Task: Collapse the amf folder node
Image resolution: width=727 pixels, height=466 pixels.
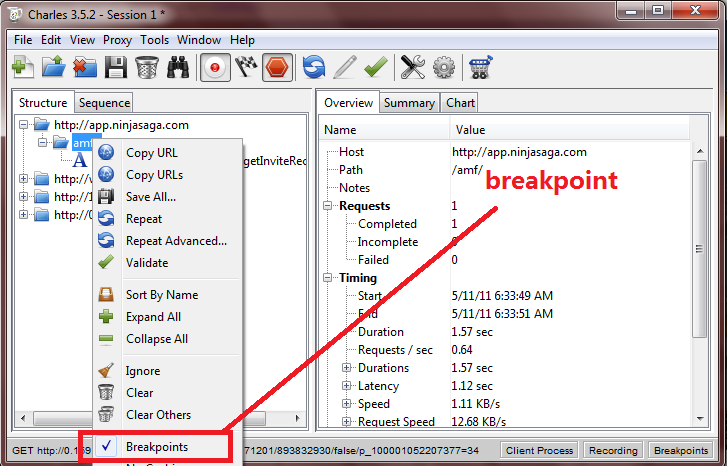Action: (x=43, y=142)
